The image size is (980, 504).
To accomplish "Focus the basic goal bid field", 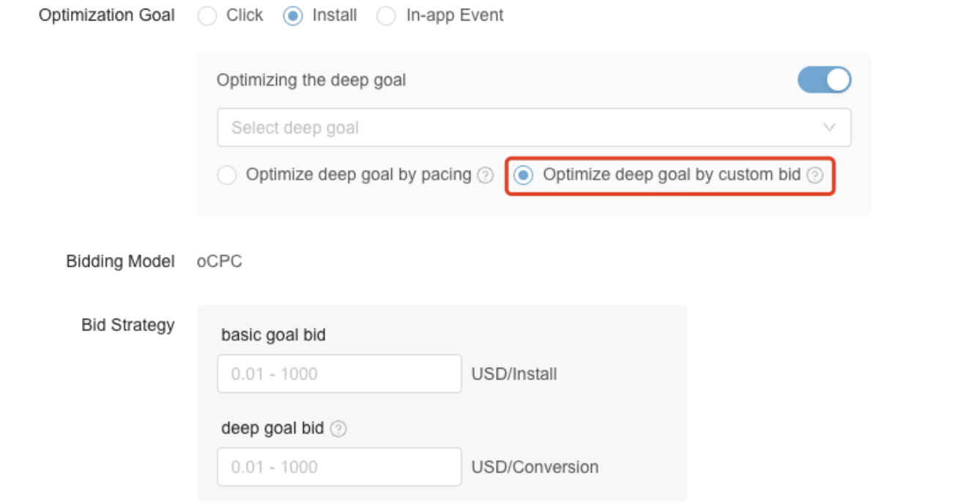I will tap(340, 374).
